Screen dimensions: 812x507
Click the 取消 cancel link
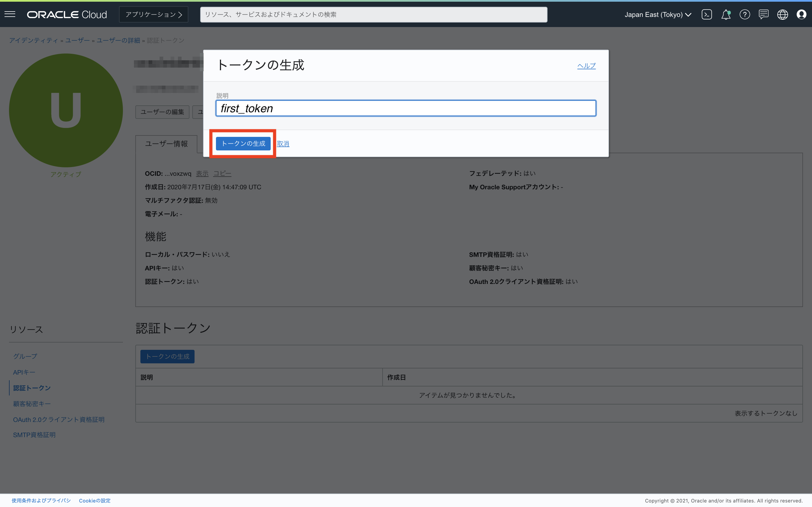point(283,144)
